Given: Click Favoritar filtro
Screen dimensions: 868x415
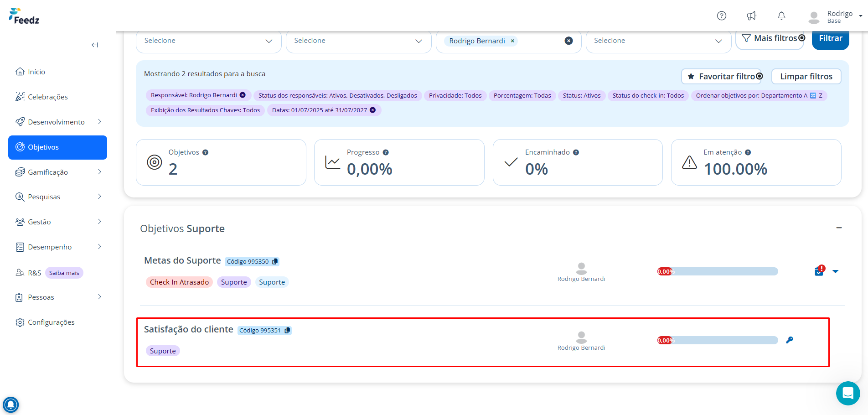Looking at the screenshot, I should (x=722, y=77).
